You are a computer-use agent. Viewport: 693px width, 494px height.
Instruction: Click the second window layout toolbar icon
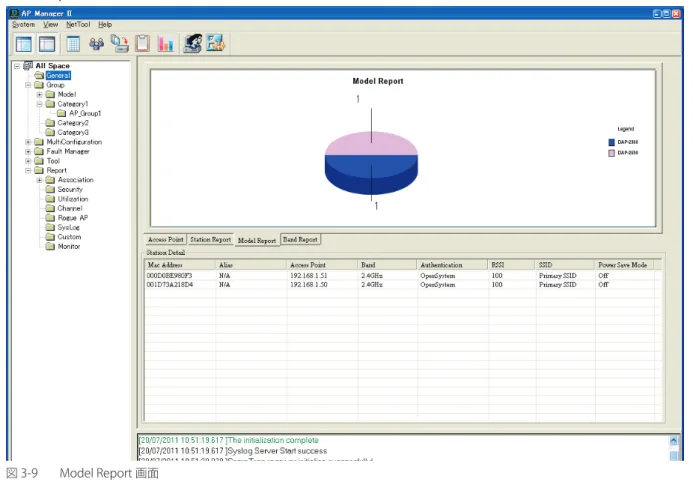pos(47,44)
